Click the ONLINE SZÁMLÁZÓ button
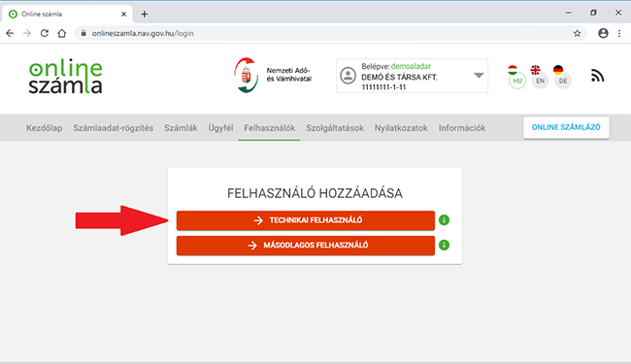631x364 pixels. pyautogui.click(x=566, y=127)
